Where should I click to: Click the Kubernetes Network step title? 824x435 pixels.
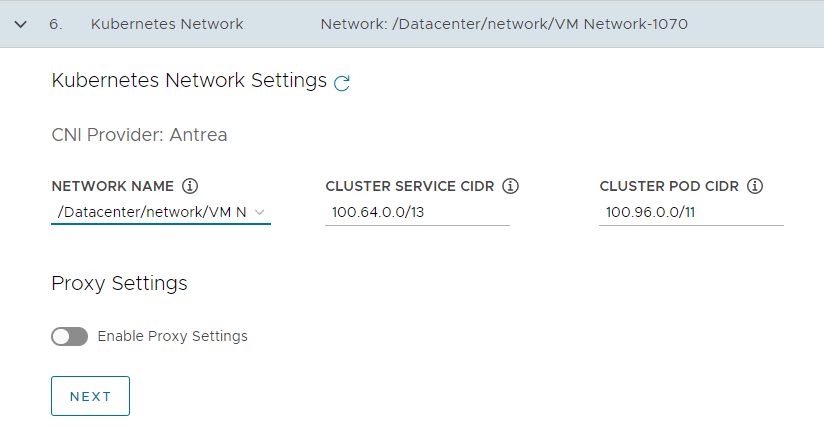[x=166, y=23]
